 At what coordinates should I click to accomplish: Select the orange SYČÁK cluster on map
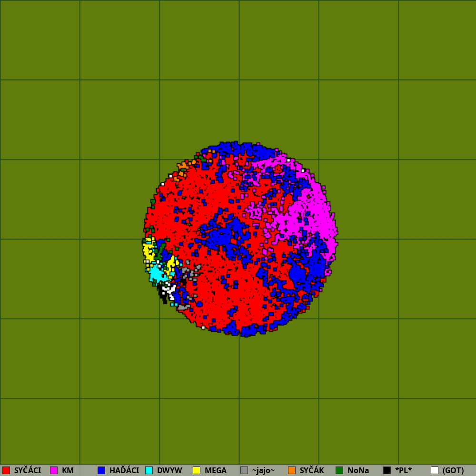pyautogui.click(x=182, y=168)
